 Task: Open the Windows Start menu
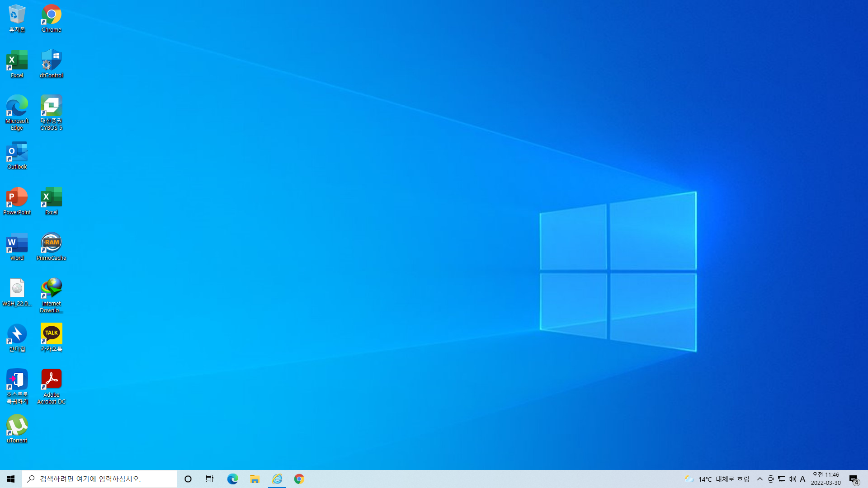point(11,479)
